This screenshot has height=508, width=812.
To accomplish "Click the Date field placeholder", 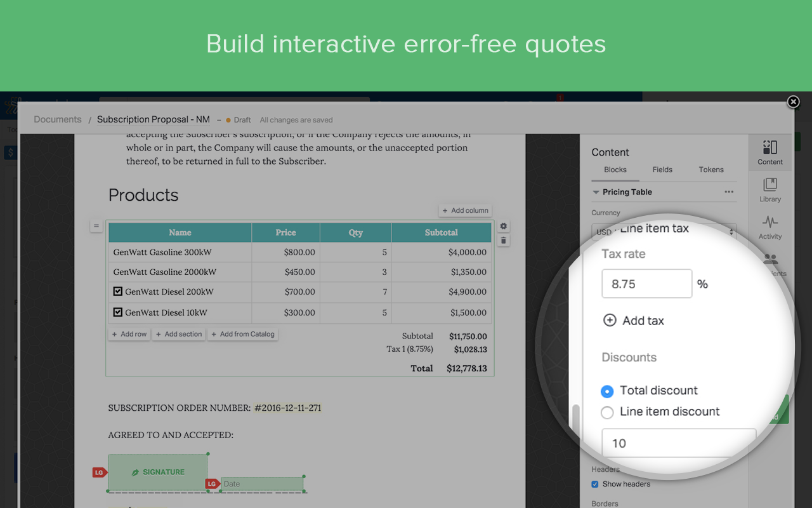I will point(261,484).
